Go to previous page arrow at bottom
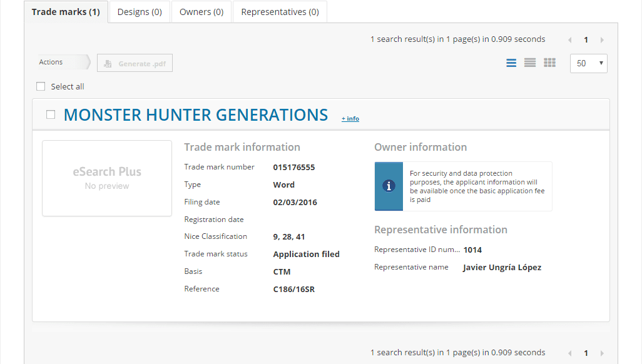The width and height of the screenshot is (642, 364). [x=569, y=353]
